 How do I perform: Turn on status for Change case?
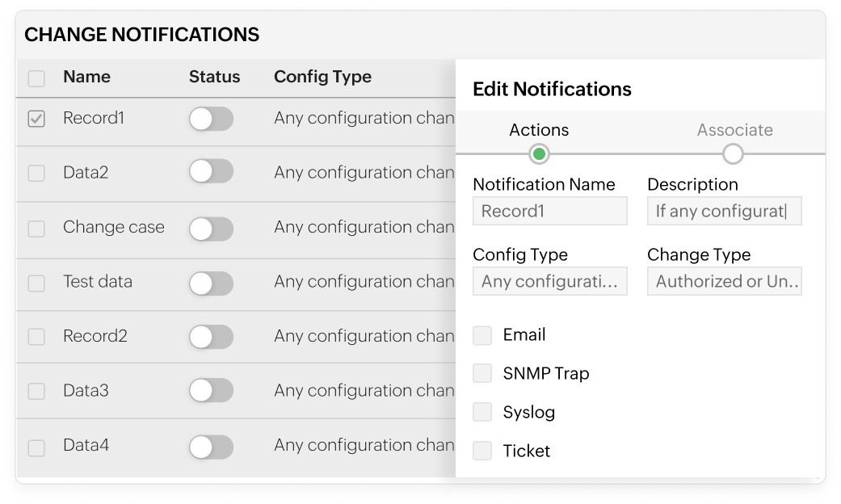[211, 229]
